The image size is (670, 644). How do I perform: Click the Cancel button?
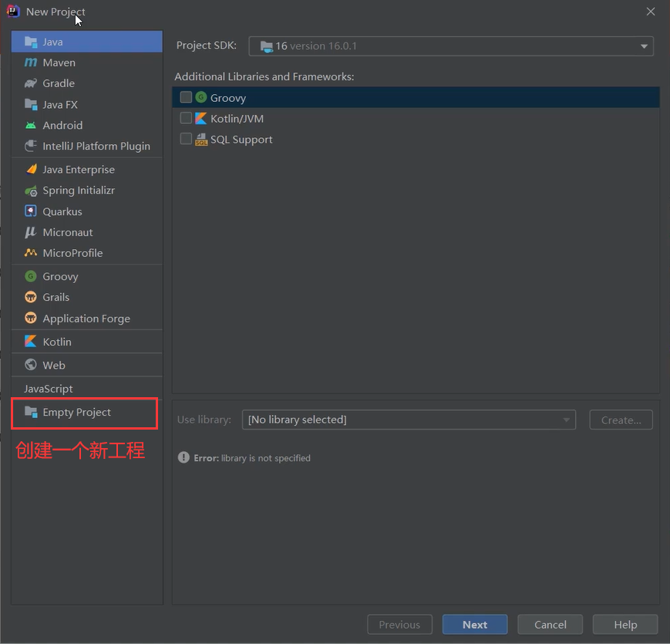coord(550,625)
